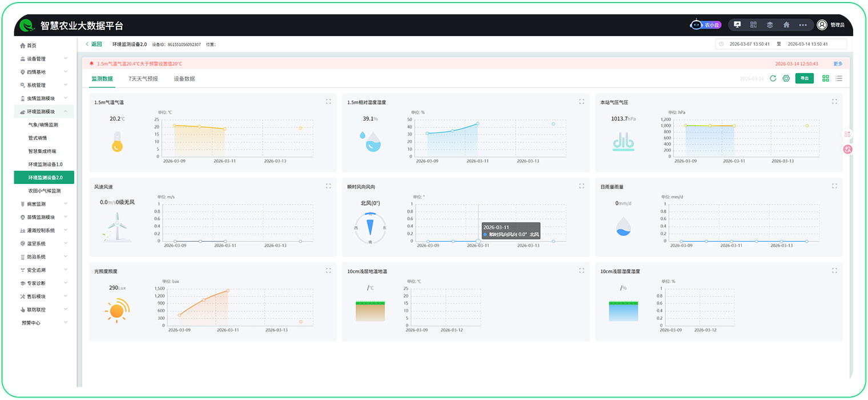The image size is (868, 400).
Task: Expand the 1.5m气温 chart to fullscreen
Action: point(328,102)
